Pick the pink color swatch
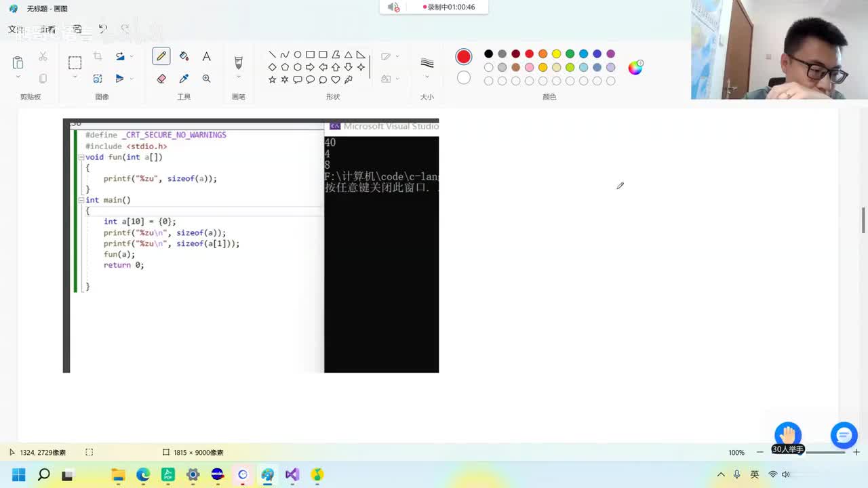868x488 pixels. (529, 68)
